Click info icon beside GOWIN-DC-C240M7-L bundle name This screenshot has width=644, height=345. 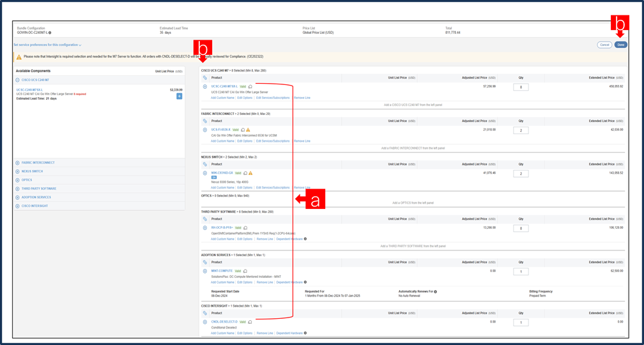(50, 33)
